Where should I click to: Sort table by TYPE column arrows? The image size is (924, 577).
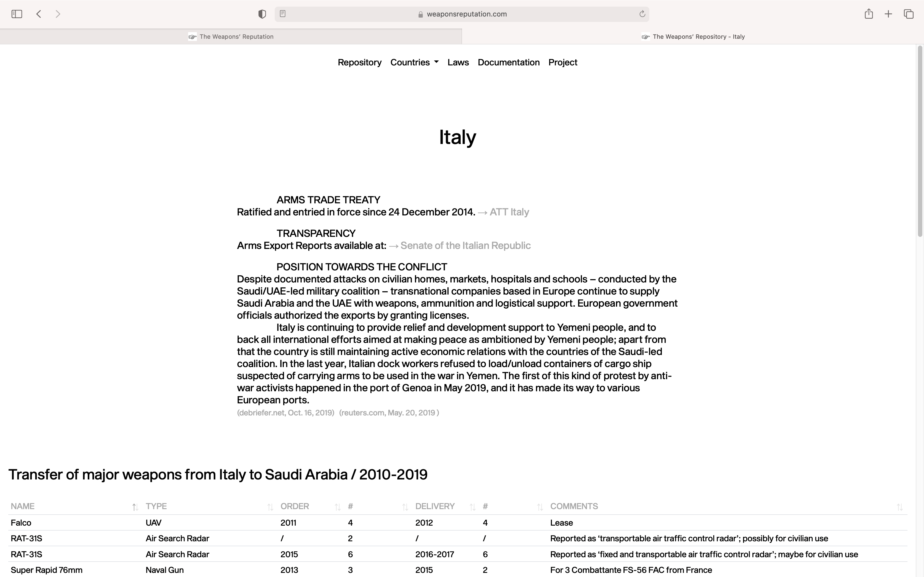pos(270,507)
